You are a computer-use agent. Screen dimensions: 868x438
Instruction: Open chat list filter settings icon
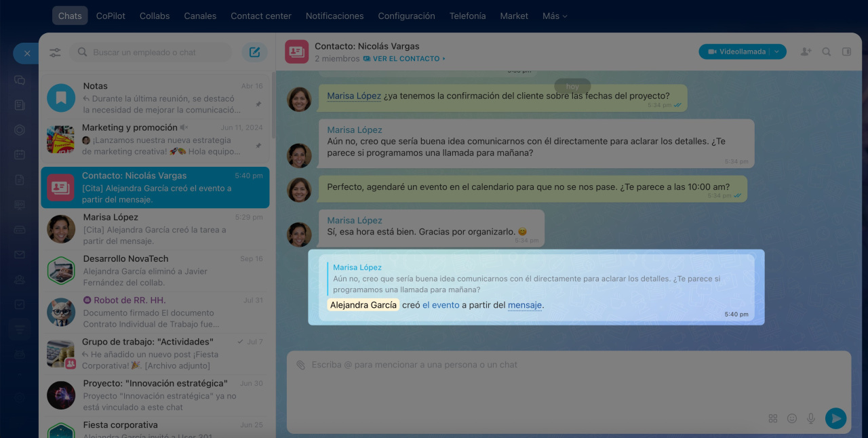coord(55,52)
